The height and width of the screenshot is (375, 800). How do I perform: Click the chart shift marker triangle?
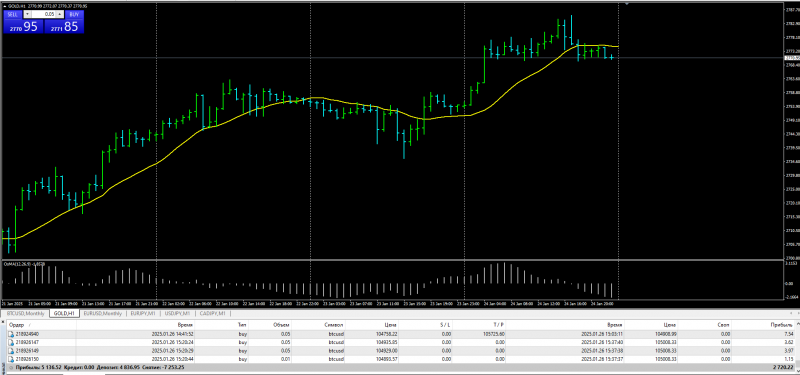pos(627,4)
